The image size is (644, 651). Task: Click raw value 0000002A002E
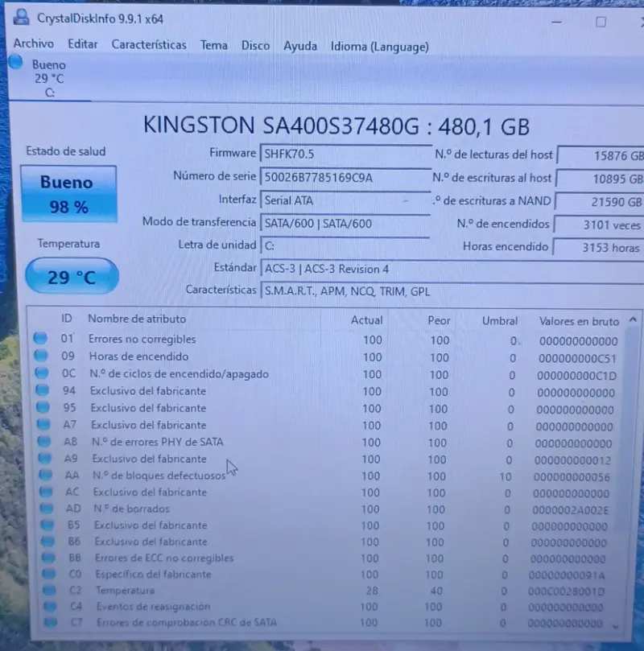[x=570, y=509]
